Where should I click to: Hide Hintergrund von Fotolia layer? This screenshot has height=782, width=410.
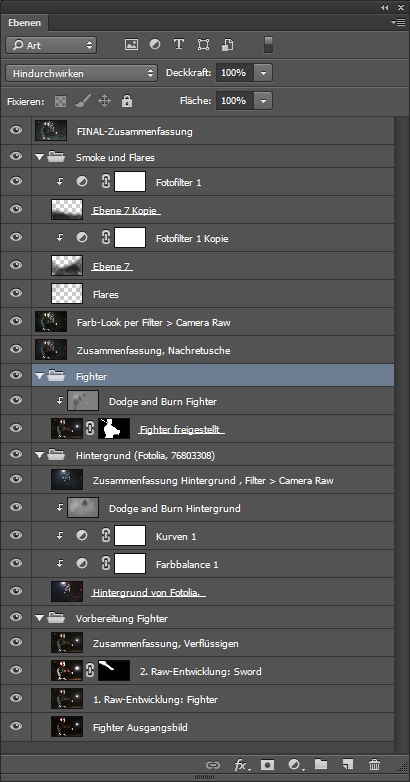(16, 590)
